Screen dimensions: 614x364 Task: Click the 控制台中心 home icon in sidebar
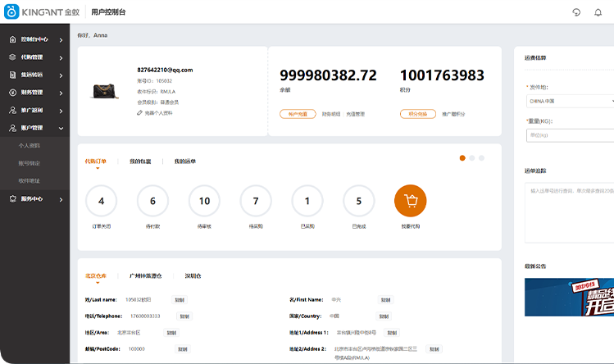pos(12,39)
